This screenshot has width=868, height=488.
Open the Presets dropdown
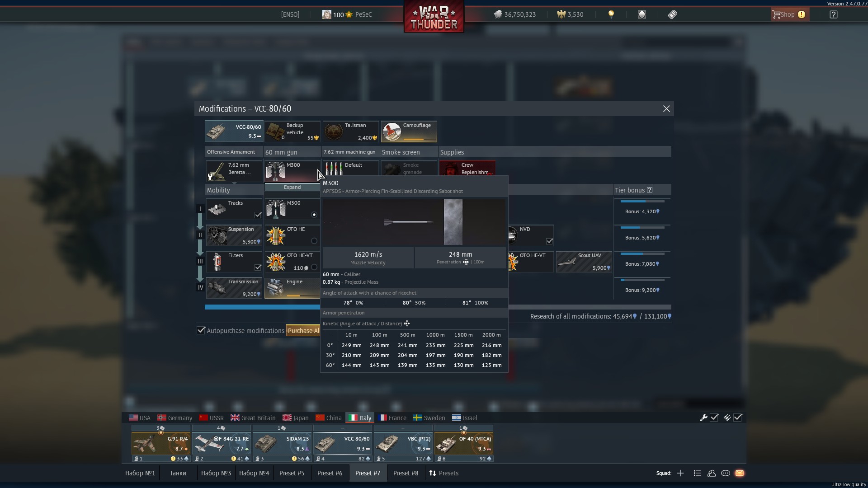pos(443,473)
